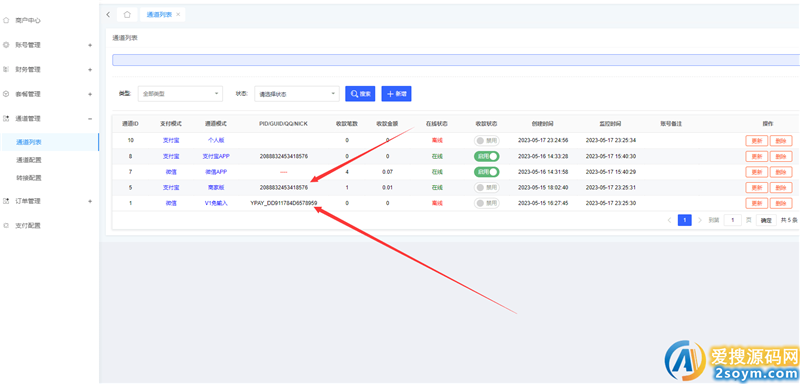Click 删除 for channel ID 8
The height and width of the screenshot is (384, 800).
tap(781, 156)
